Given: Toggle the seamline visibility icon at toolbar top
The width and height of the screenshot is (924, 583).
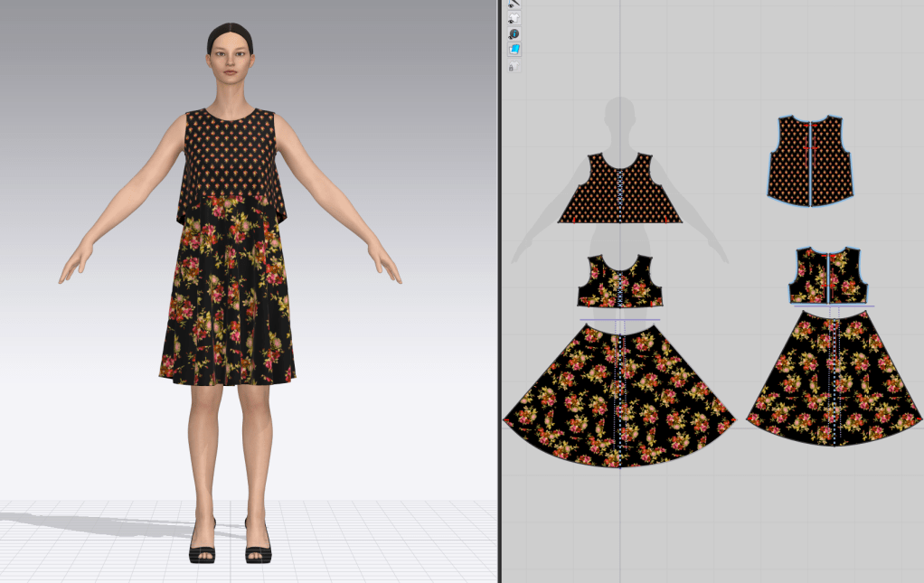Looking at the screenshot, I should pyautogui.click(x=514, y=5).
